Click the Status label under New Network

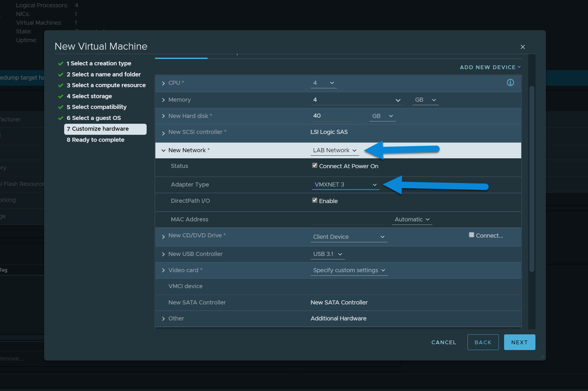(x=179, y=166)
